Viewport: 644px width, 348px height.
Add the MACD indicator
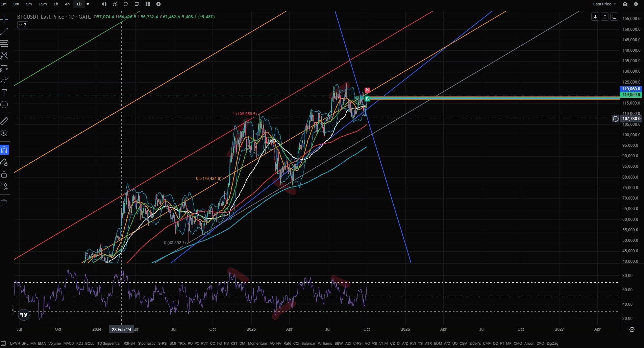coord(69,343)
